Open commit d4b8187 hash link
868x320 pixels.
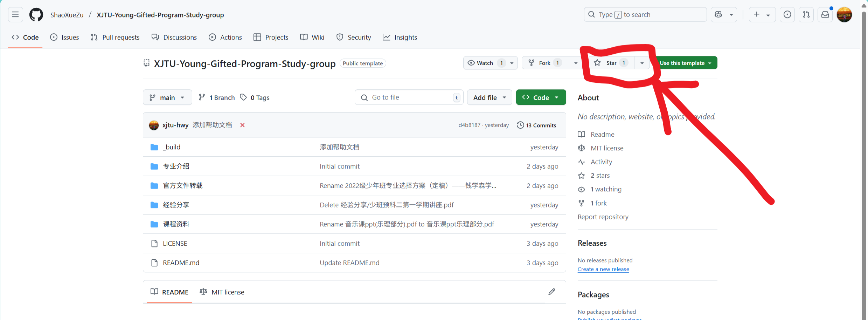tap(470, 125)
